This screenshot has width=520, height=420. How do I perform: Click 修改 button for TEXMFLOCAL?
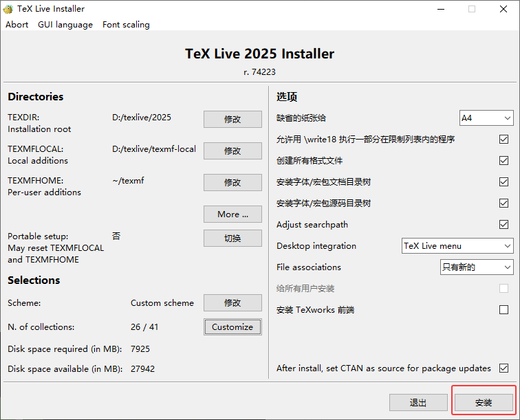click(x=232, y=151)
